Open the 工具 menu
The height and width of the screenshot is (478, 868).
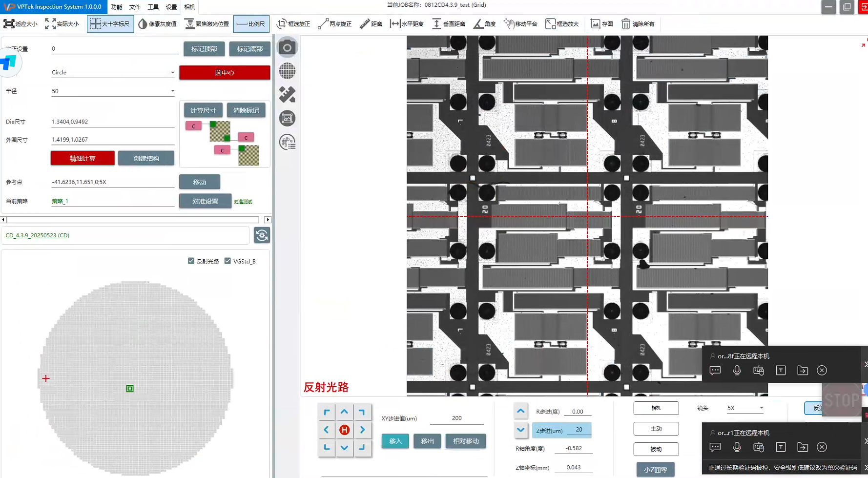[x=153, y=7]
